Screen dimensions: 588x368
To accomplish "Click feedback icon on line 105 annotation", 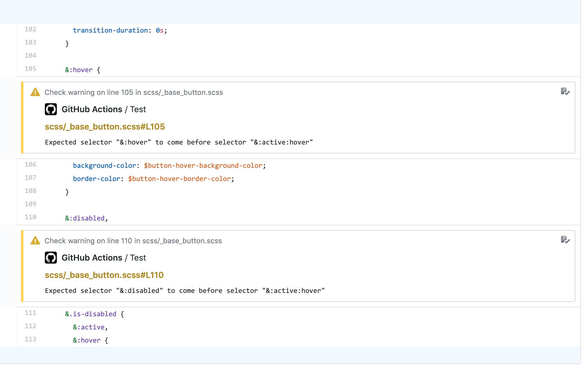I will pos(565,91).
